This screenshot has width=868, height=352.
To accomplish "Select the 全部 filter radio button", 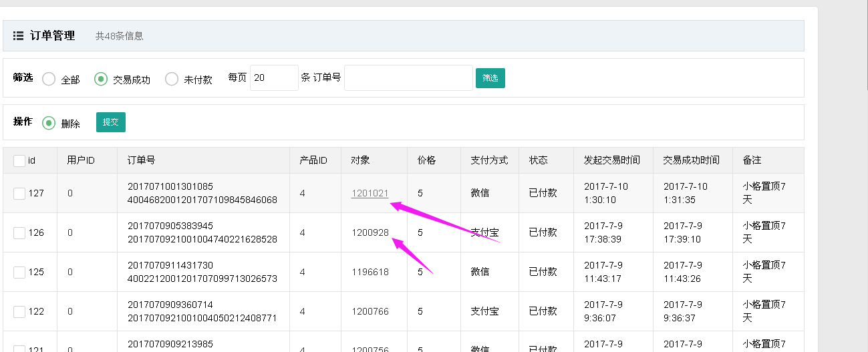I will pos(49,79).
